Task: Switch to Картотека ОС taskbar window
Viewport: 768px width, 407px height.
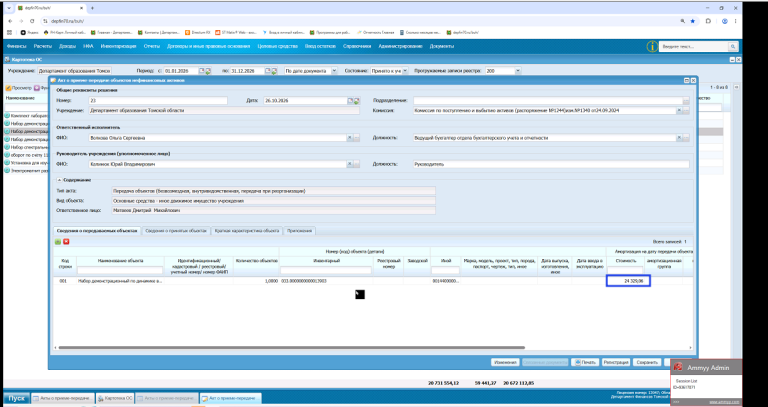Action: [x=115, y=399]
